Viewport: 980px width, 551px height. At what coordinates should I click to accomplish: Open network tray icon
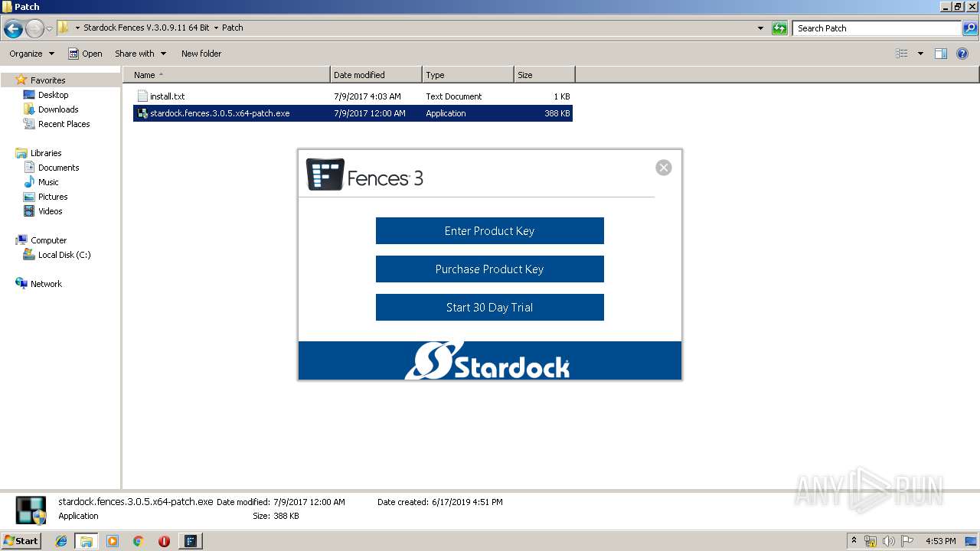871,541
